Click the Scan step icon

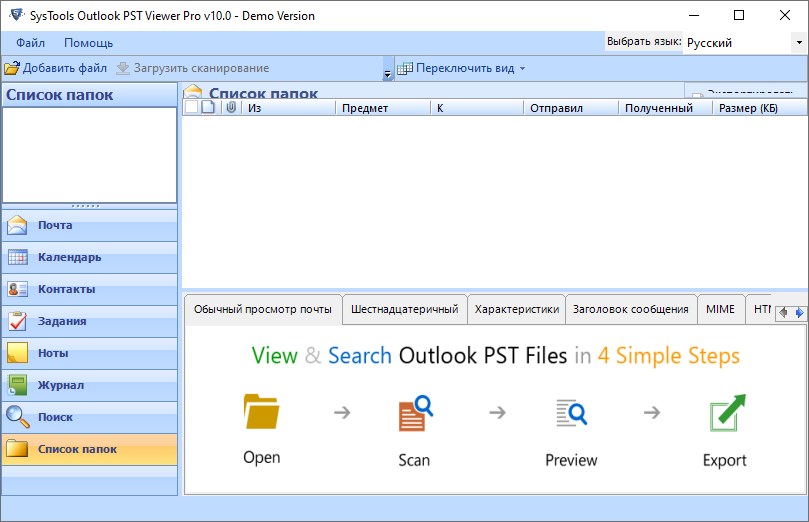415,413
